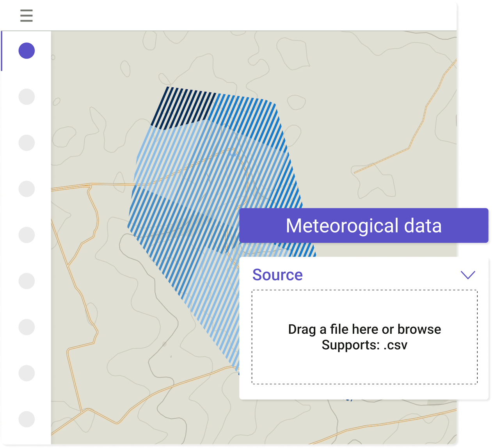
Task: Select the last sidebar step circle
Action: [x=27, y=419]
